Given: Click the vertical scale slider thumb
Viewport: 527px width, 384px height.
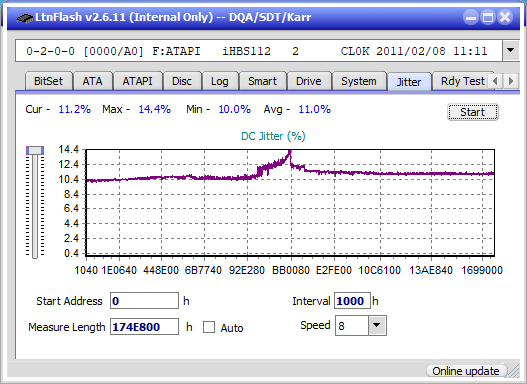Looking at the screenshot, I should point(35,150).
